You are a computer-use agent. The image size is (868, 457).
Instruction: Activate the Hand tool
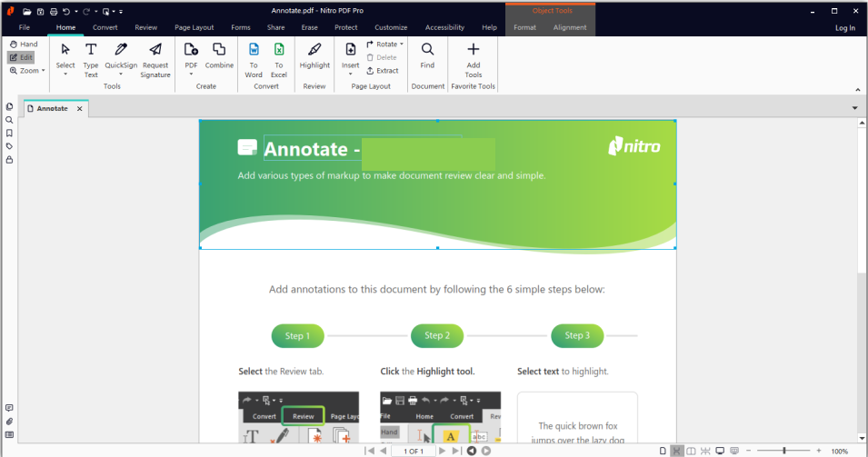tap(24, 44)
